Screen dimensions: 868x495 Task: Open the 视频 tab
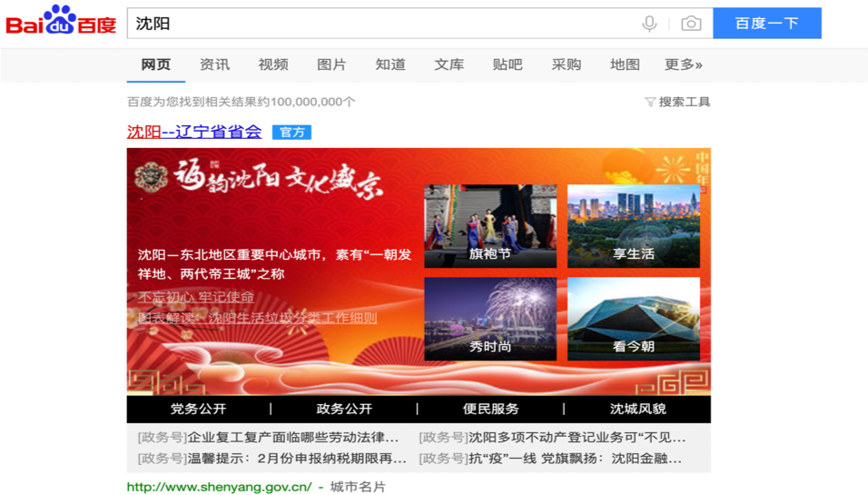pos(273,64)
